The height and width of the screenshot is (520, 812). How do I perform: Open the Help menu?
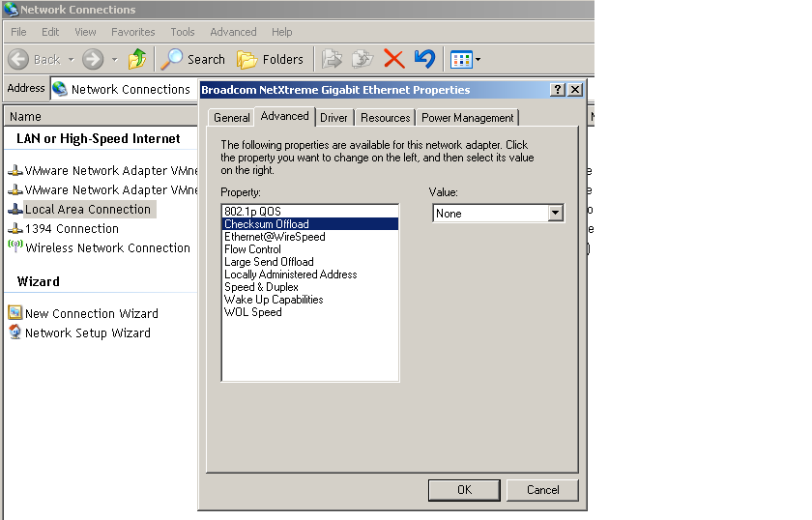(282, 32)
